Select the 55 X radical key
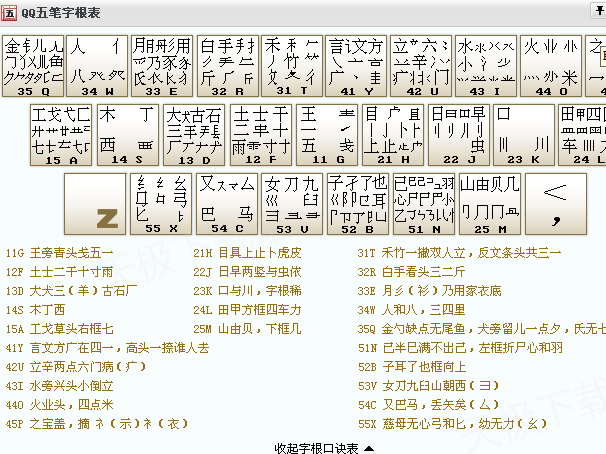The height and width of the screenshot is (454, 606). coord(161,204)
